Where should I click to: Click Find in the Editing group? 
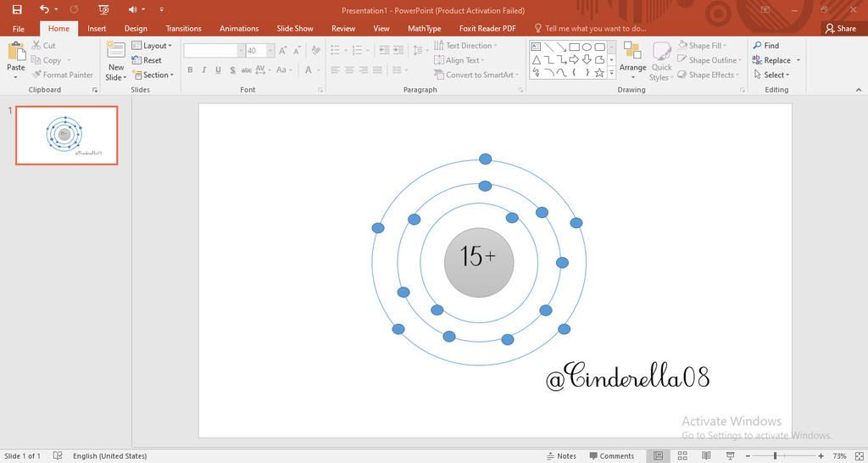tap(766, 46)
